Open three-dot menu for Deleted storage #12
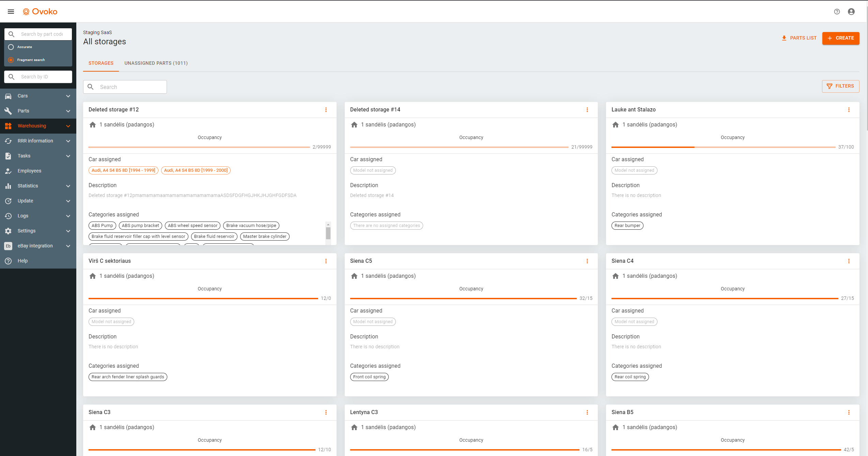This screenshot has width=868, height=456. tap(326, 110)
